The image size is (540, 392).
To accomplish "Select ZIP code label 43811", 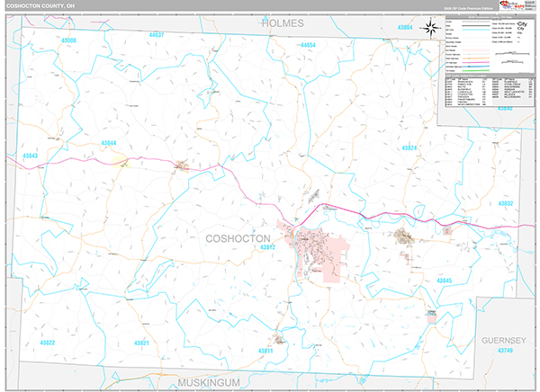I will (265, 351).
